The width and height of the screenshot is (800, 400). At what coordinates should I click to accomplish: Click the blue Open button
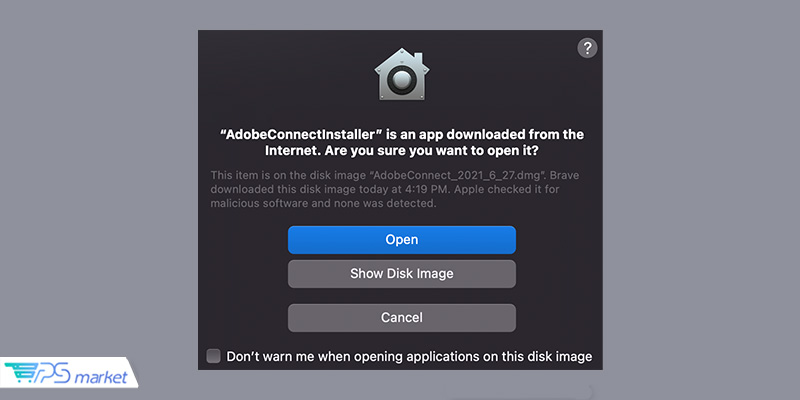pyautogui.click(x=402, y=240)
